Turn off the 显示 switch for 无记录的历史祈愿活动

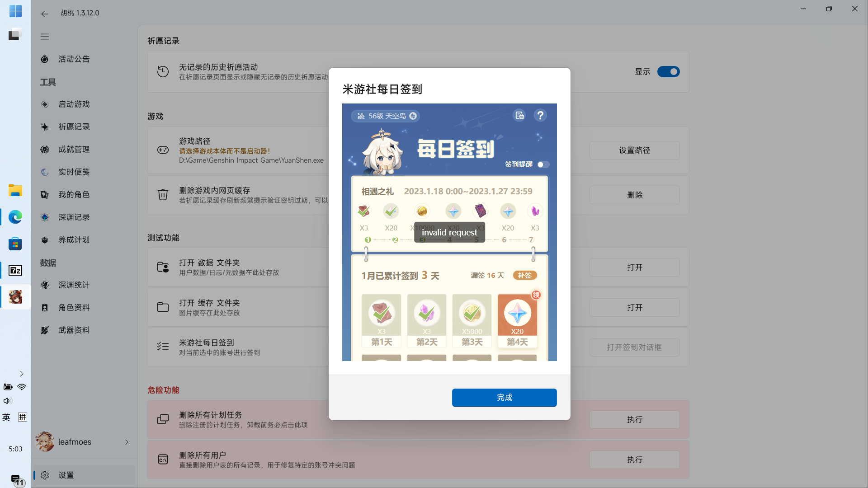669,71
